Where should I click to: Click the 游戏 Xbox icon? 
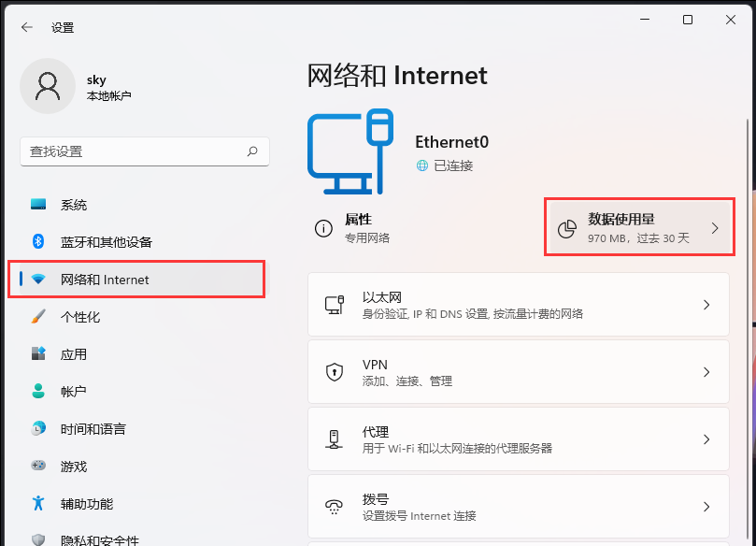(x=38, y=466)
